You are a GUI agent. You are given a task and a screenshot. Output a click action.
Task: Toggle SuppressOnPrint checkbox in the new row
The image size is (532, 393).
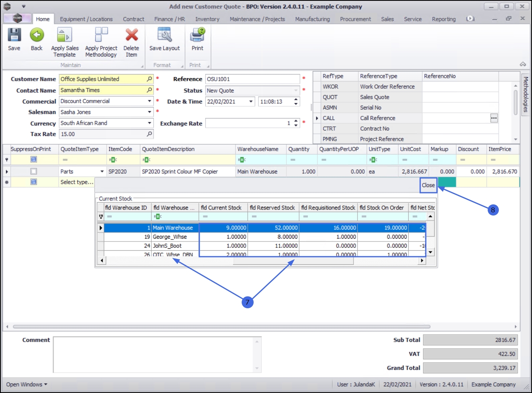coord(34,182)
